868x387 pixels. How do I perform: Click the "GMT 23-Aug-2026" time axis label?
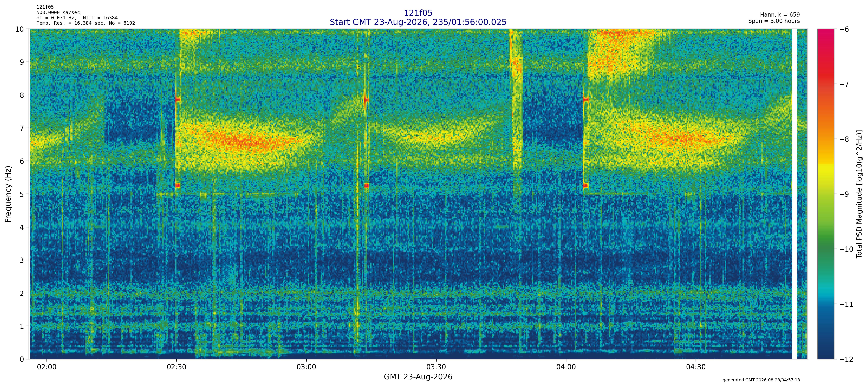[418, 377]
